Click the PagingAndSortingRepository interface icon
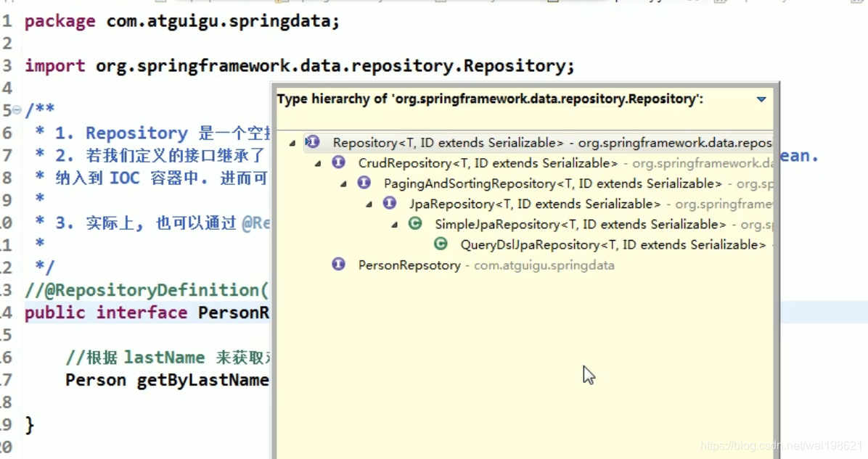 click(364, 183)
